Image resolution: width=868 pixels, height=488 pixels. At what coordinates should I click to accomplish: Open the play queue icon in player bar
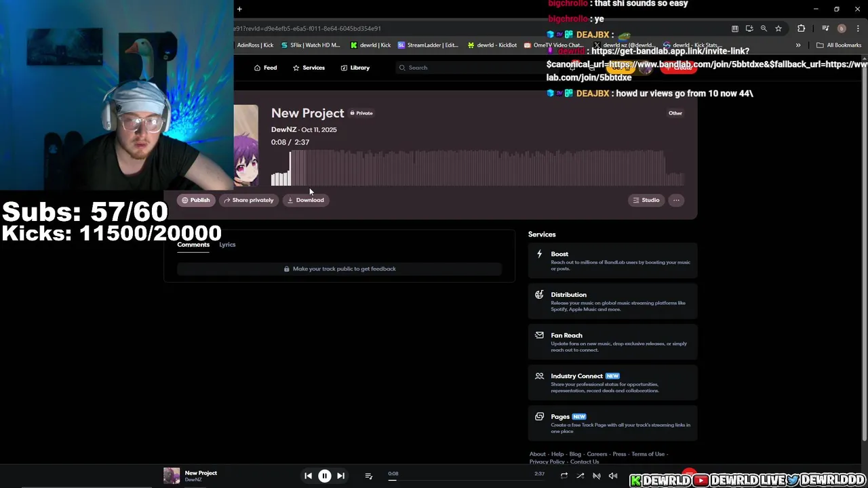[369, 476]
